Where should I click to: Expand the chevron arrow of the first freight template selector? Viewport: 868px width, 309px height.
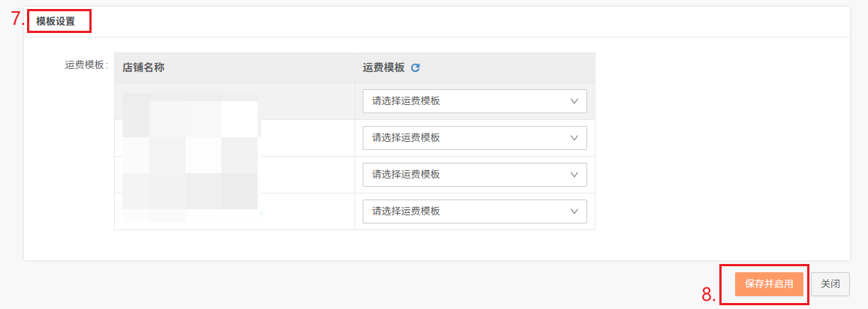574,101
